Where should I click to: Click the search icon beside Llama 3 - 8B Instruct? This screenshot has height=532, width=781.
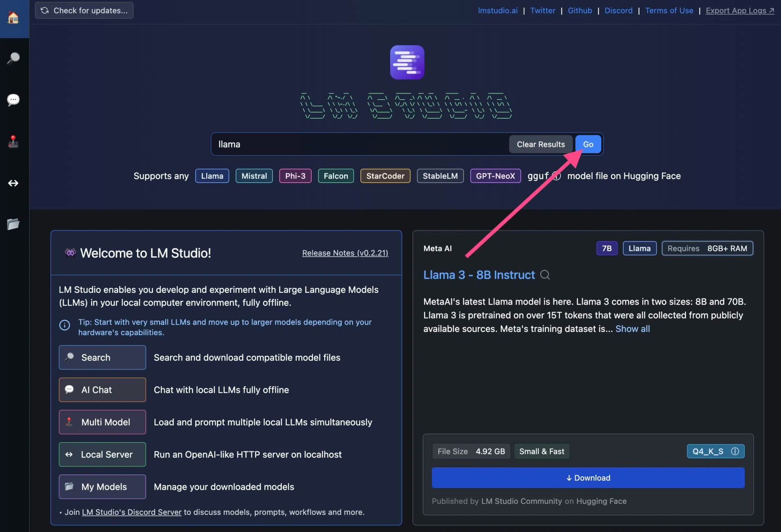[x=545, y=275]
